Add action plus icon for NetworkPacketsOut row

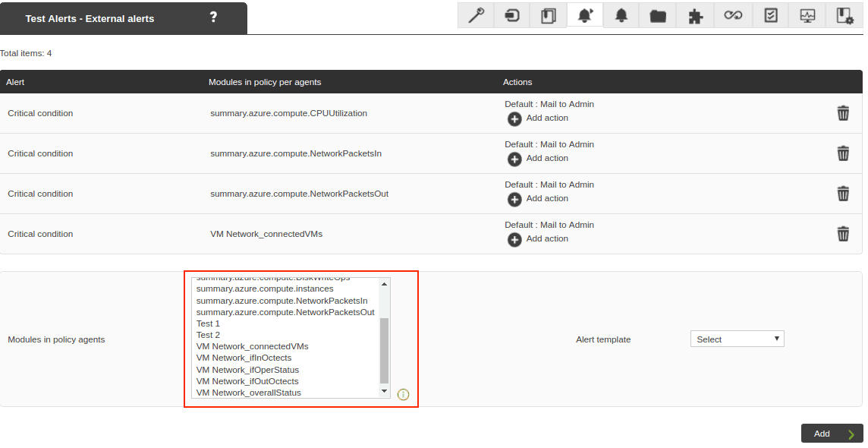(x=514, y=200)
